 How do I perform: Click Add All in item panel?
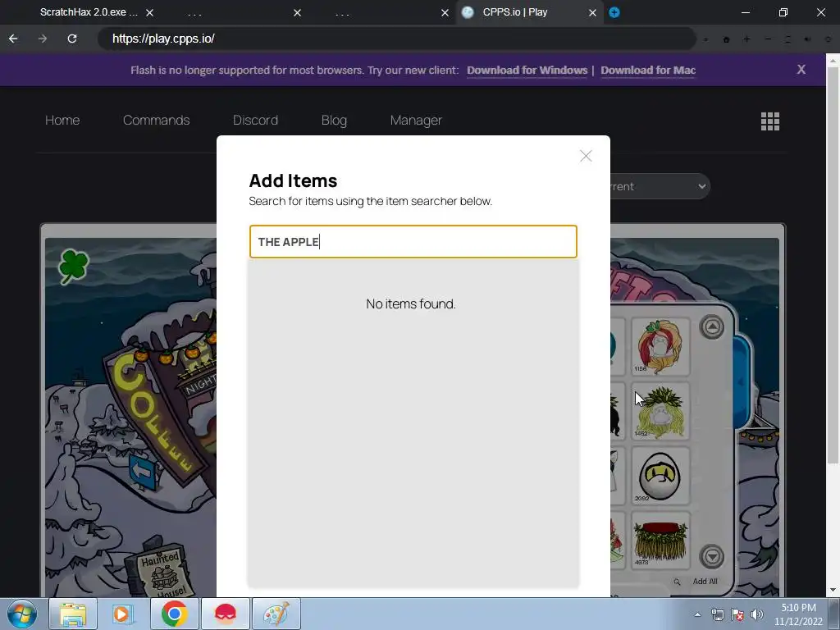click(705, 582)
